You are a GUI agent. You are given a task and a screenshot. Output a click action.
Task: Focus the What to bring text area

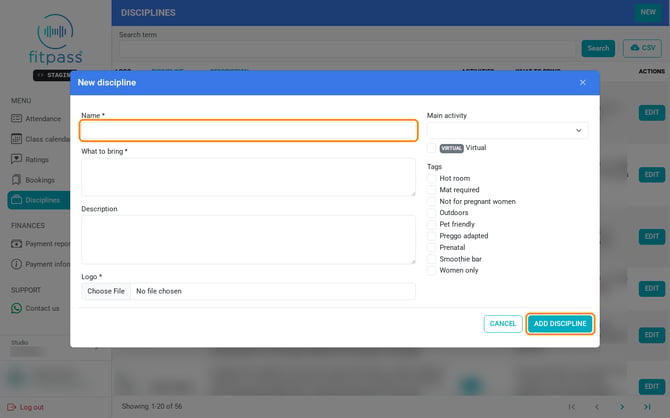pos(248,177)
